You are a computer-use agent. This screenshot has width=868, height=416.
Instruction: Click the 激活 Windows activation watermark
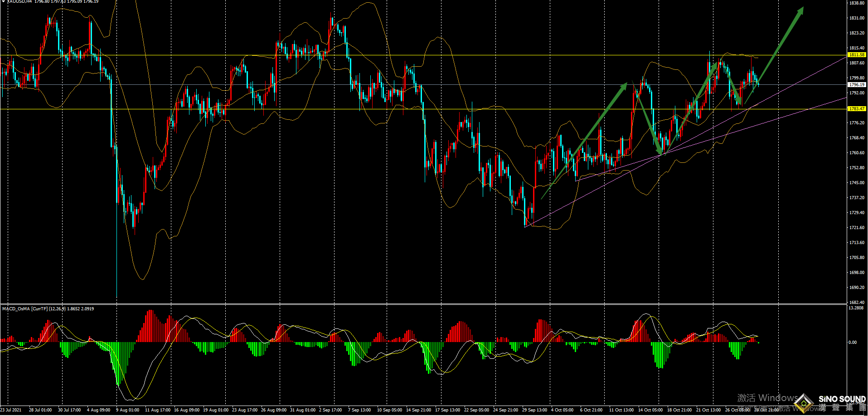coord(767,398)
